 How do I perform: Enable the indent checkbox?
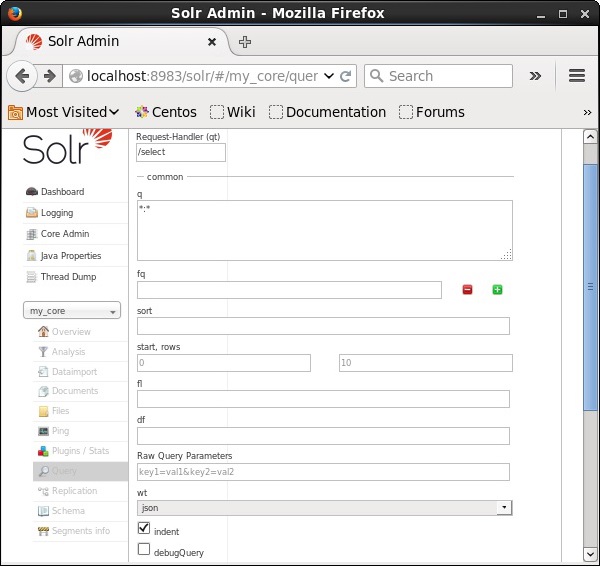click(x=144, y=528)
